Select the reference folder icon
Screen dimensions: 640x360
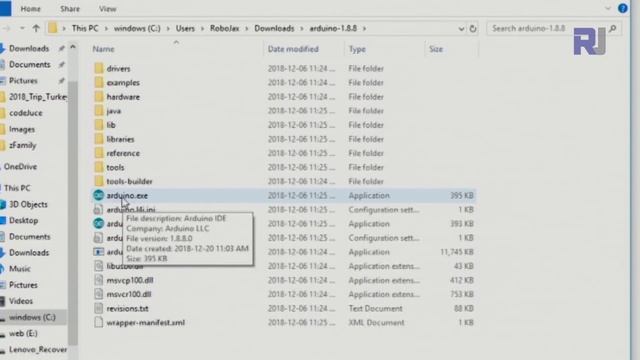[x=99, y=153]
